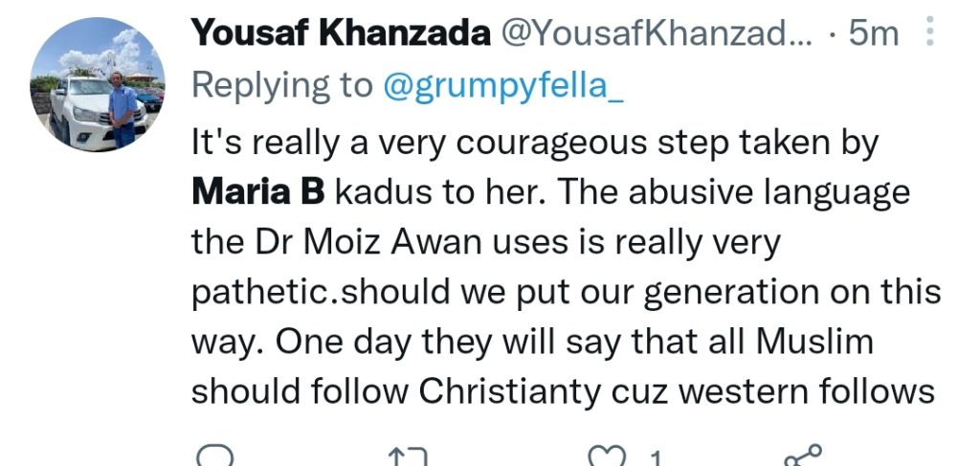This screenshot has width=980, height=466.
Task: Click the like count number 1
Action: point(655,459)
